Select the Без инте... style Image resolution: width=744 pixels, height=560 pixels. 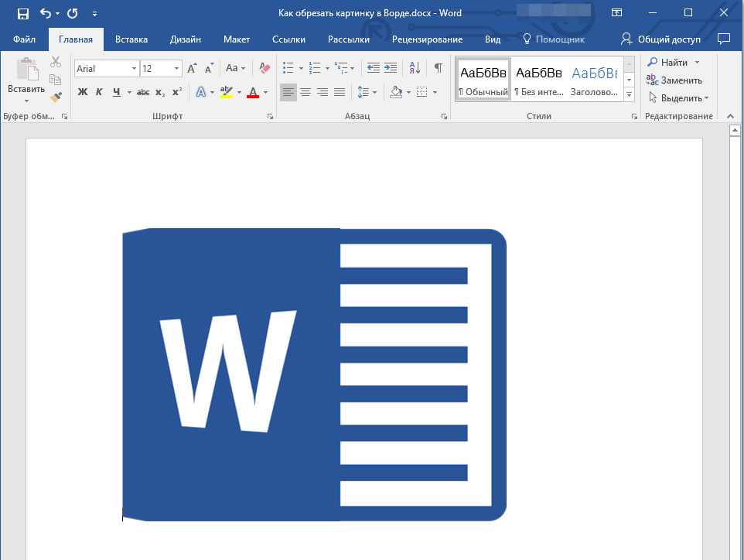point(538,79)
